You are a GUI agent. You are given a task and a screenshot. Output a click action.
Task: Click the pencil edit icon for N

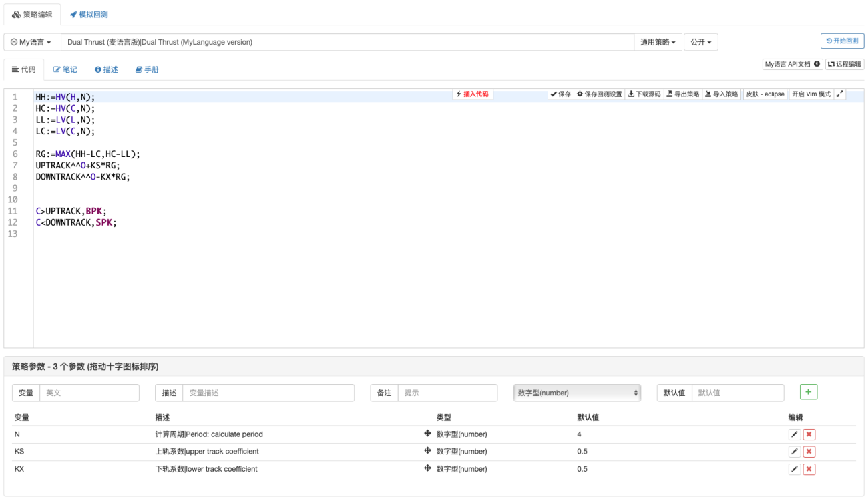795,434
